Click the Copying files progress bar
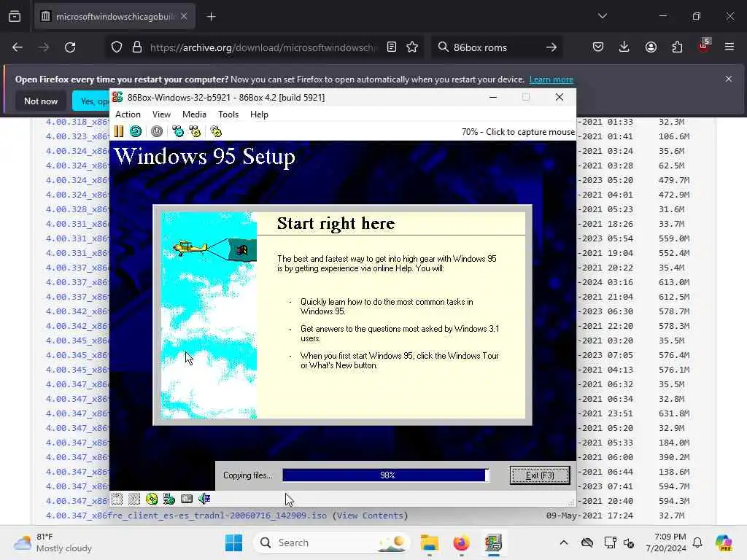747x560 pixels. pos(386,475)
